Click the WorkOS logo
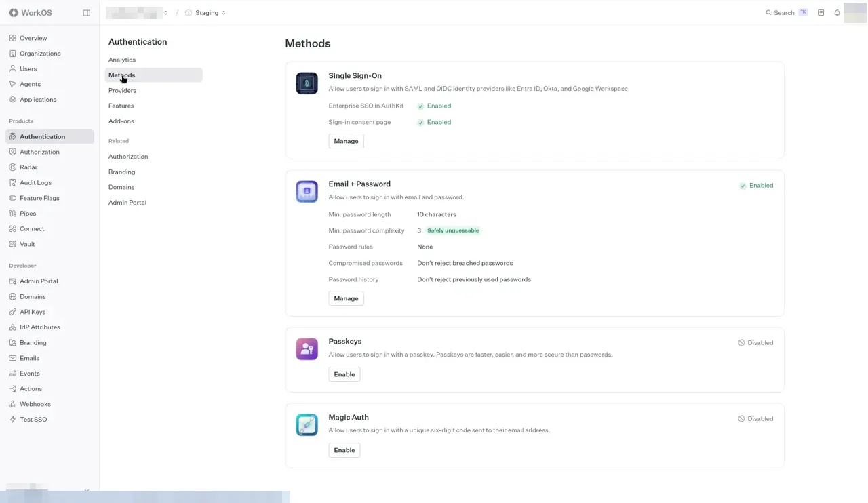This screenshot has height=503, width=868. coord(31,13)
